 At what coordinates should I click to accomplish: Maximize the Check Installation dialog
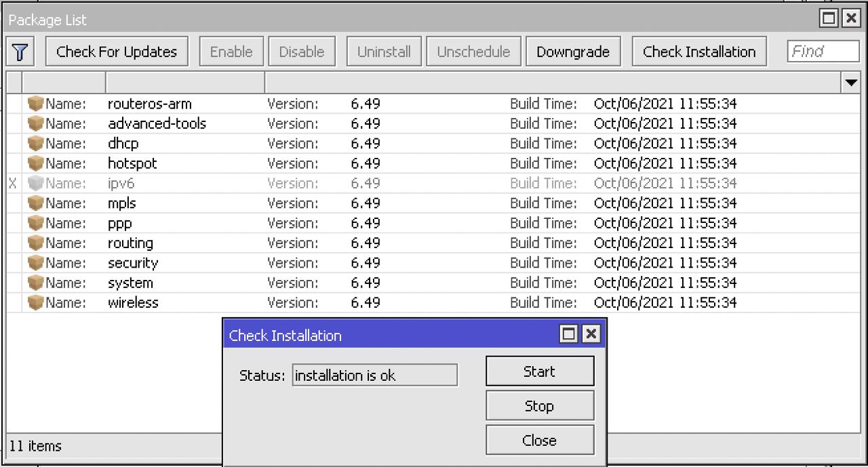click(x=569, y=334)
